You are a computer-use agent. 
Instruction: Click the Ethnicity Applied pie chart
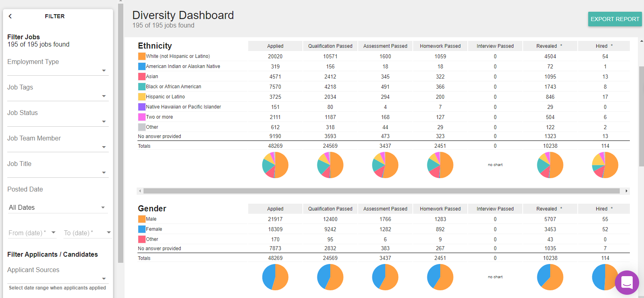click(275, 165)
